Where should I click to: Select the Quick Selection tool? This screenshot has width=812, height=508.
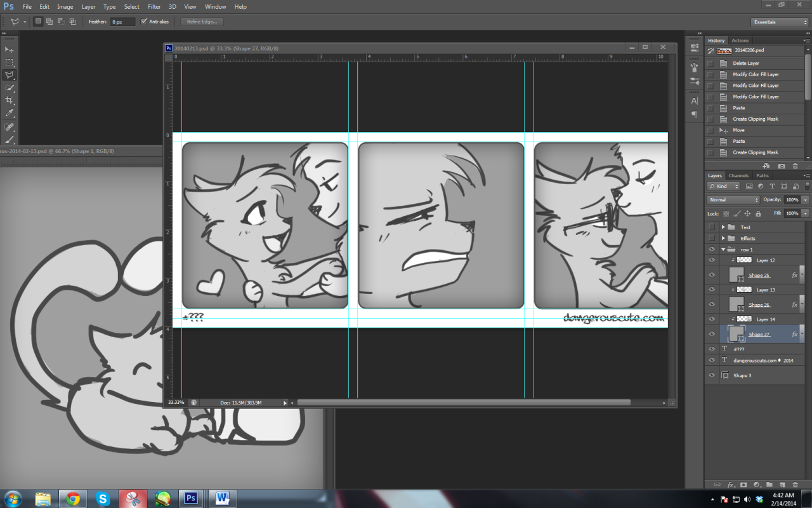10,88
